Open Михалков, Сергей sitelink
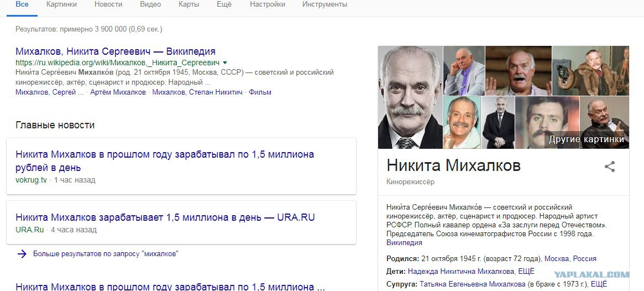 click(x=50, y=92)
